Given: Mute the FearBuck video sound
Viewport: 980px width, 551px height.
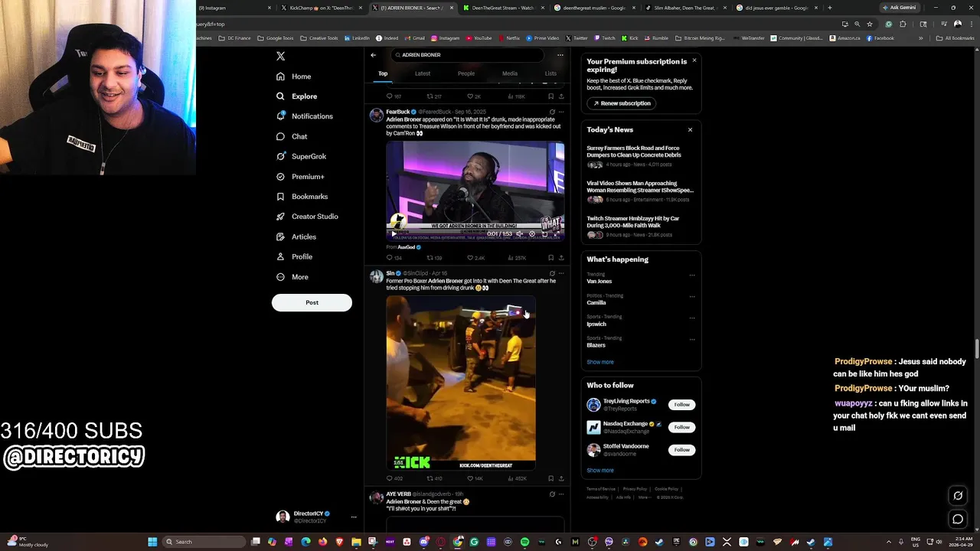Looking at the screenshot, I should [x=519, y=234].
